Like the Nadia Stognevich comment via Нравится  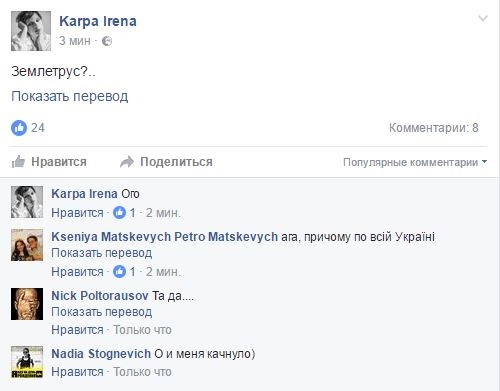(77, 372)
